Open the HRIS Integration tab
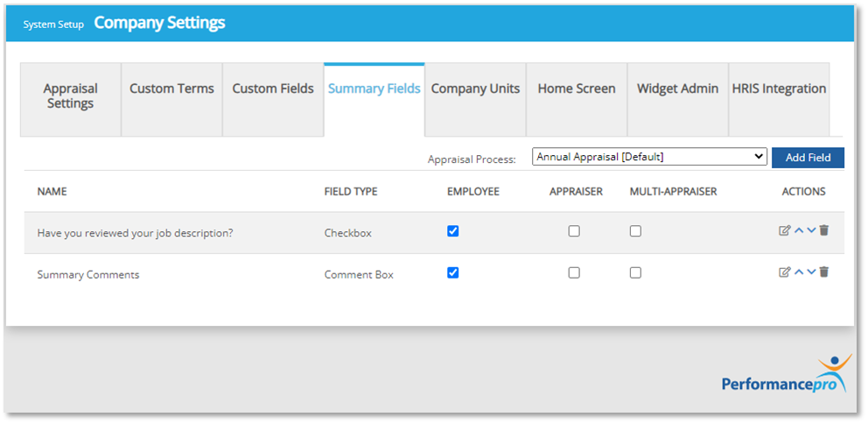 pos(779,88)
